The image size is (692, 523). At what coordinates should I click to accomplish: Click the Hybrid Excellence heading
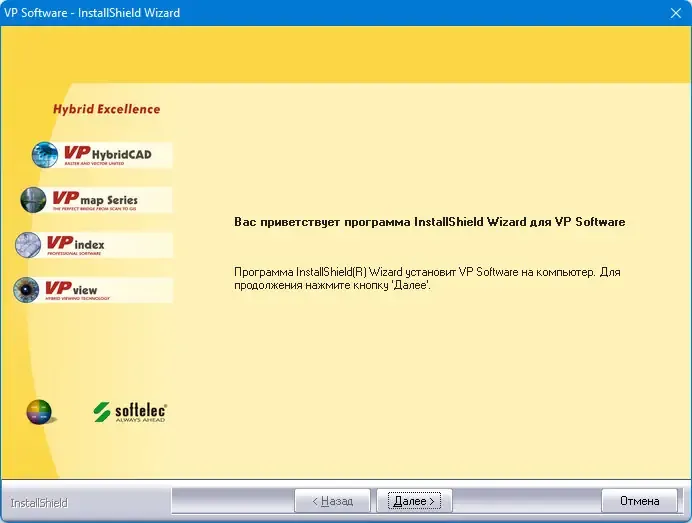click(106, 109)
